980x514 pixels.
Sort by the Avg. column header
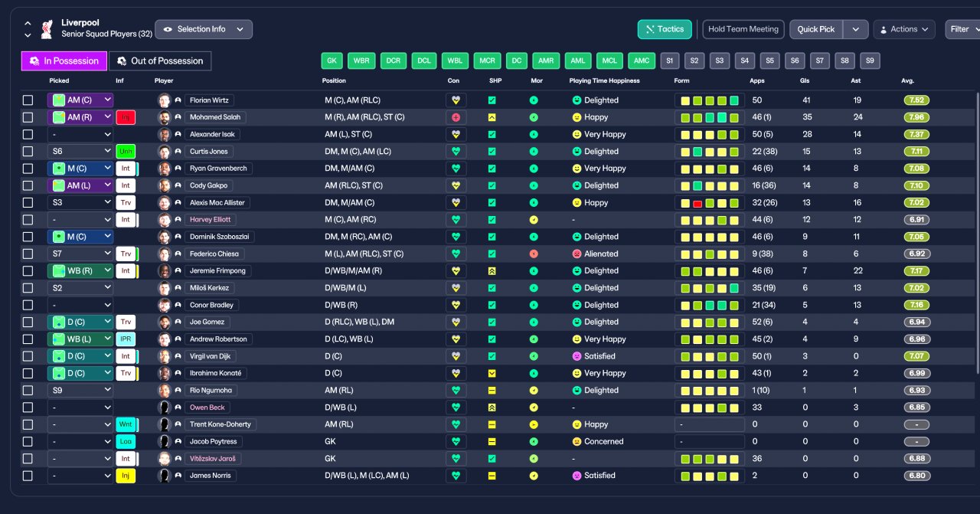908,80
